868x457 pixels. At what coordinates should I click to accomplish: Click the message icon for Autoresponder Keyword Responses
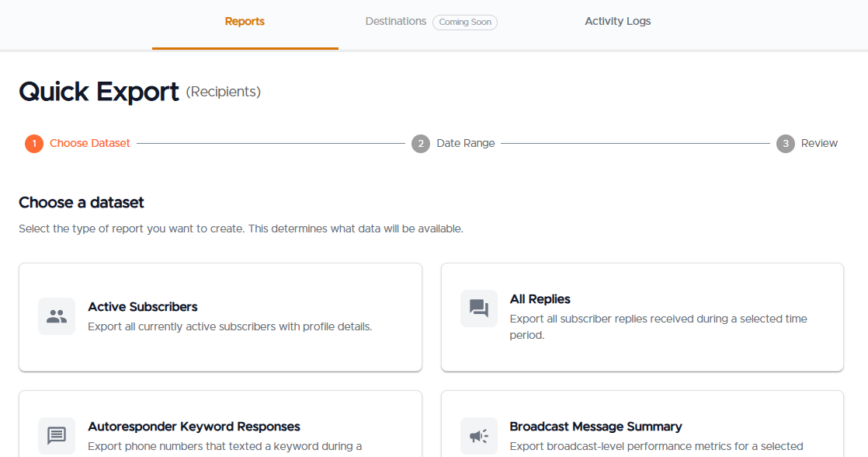click(x=57, y=436)
